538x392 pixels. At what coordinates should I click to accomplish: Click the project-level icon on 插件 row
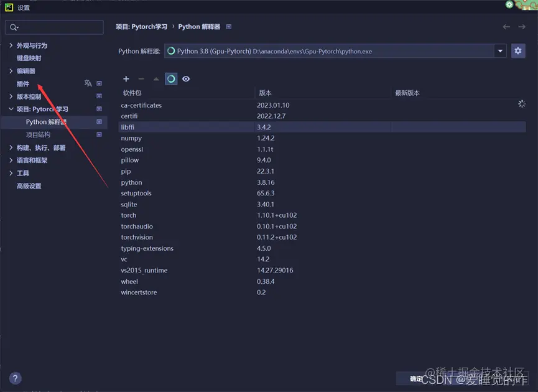point(99,83)
